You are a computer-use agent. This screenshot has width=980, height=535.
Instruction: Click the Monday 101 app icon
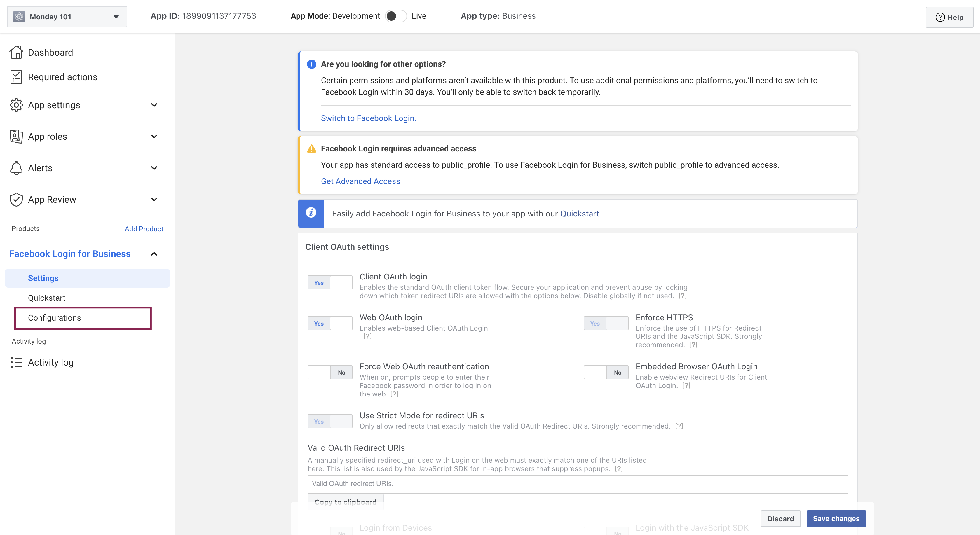coord(19,16)
